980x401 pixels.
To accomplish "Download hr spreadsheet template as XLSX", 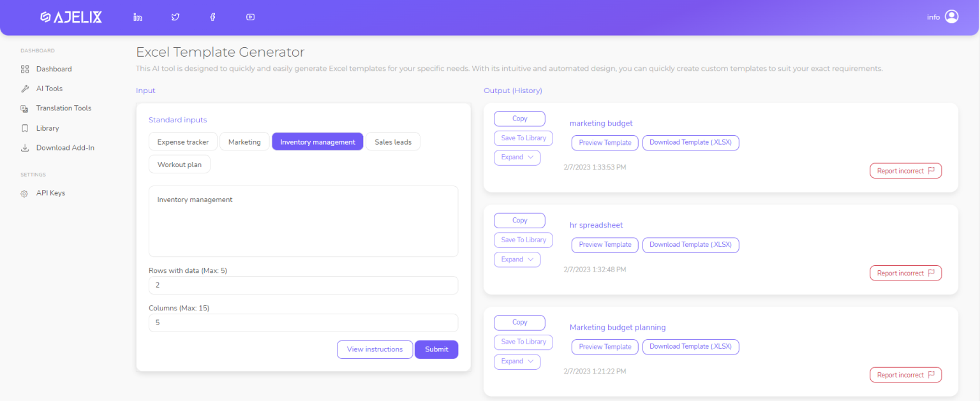I will click(x=690, y=245).
